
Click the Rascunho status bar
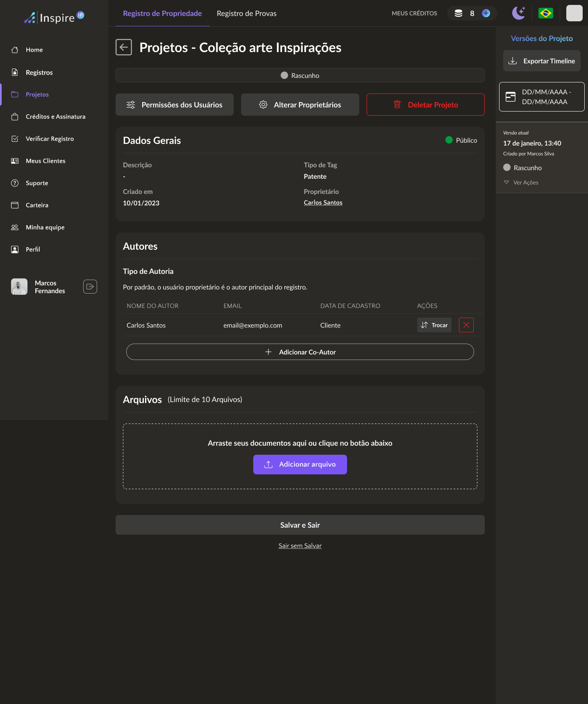300,75
